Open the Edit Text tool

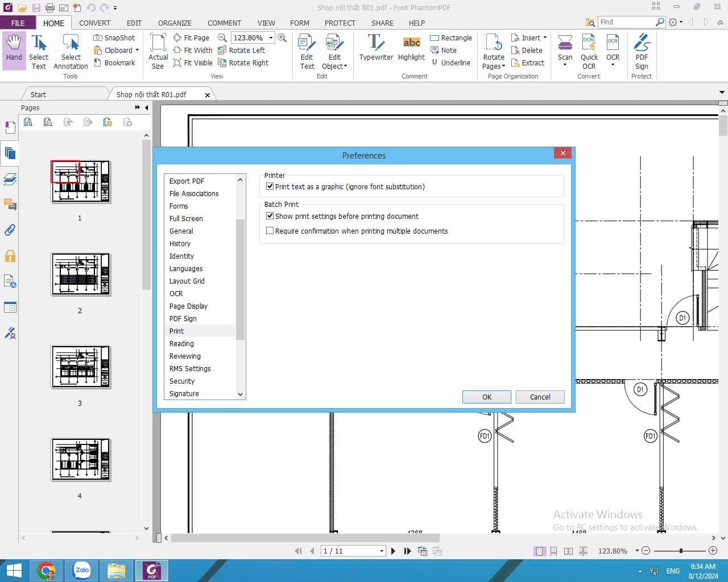click(307, 52)
